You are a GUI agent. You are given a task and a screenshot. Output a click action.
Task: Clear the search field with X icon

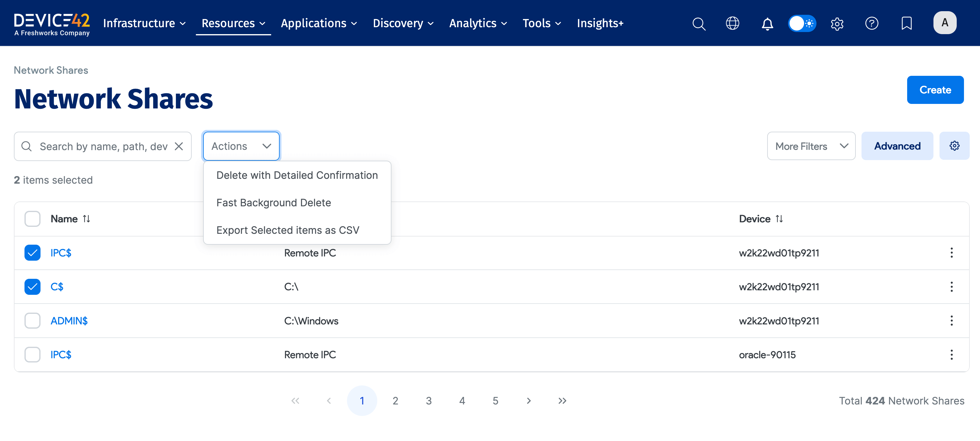(179, 146)
